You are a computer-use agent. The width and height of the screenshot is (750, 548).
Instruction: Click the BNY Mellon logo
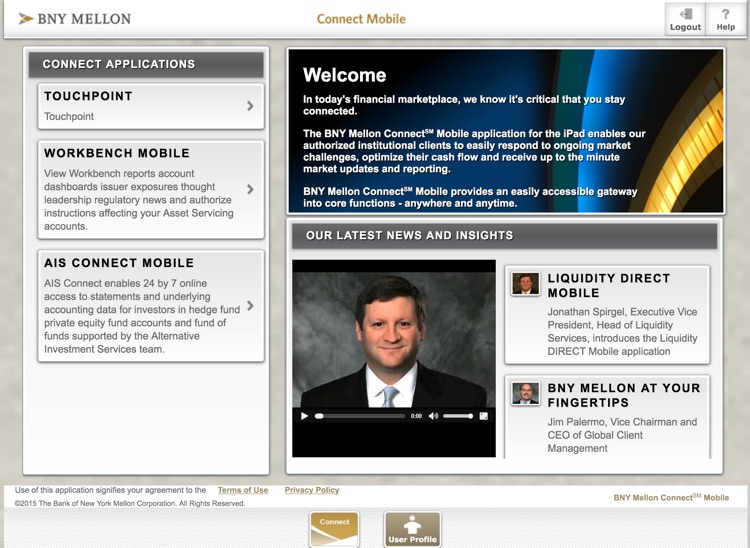tap(75, 19)
